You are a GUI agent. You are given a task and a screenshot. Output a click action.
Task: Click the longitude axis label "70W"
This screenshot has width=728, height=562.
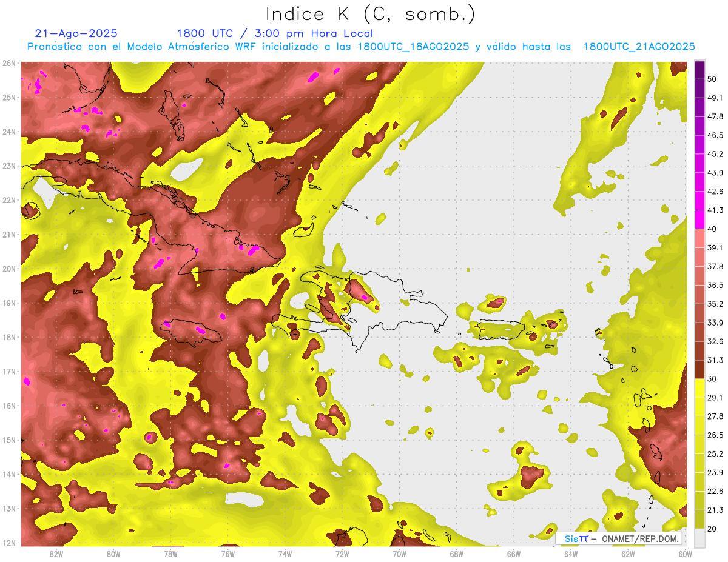[x=399, y=554]
